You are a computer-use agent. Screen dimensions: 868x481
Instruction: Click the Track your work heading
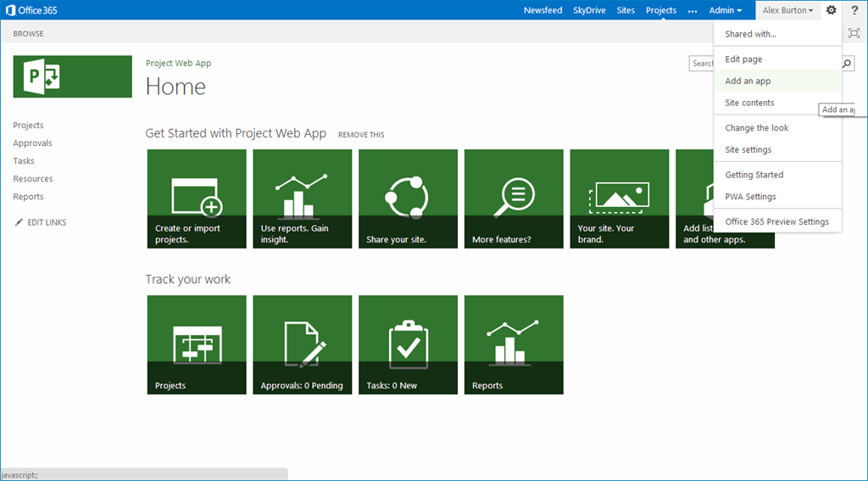[187, 279]
